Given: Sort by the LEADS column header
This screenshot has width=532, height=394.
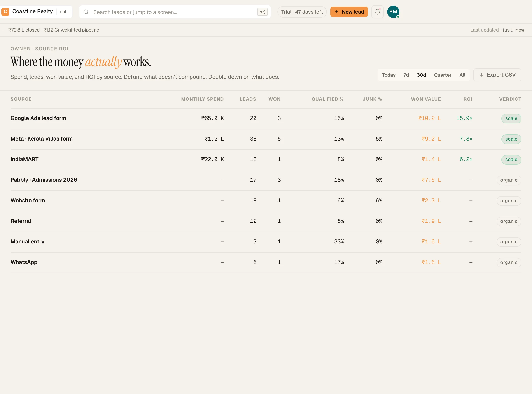Looking at the screenshot, I should pos(248,99).
